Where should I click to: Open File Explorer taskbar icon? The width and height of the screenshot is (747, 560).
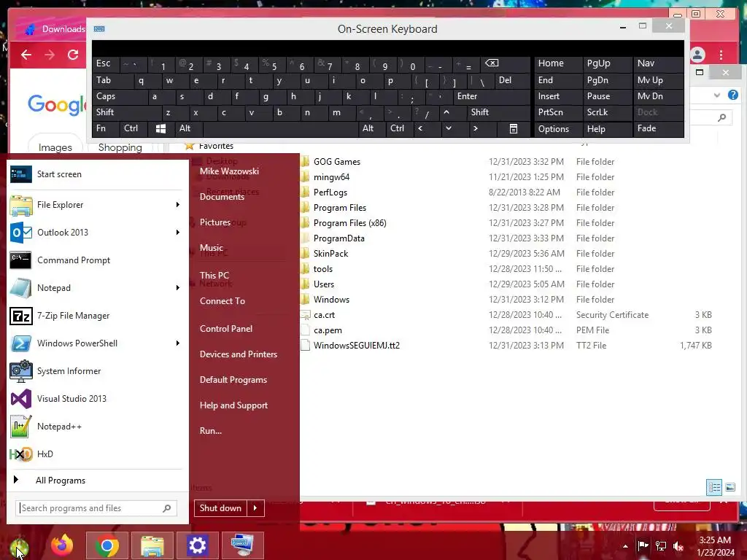[152, 545]
